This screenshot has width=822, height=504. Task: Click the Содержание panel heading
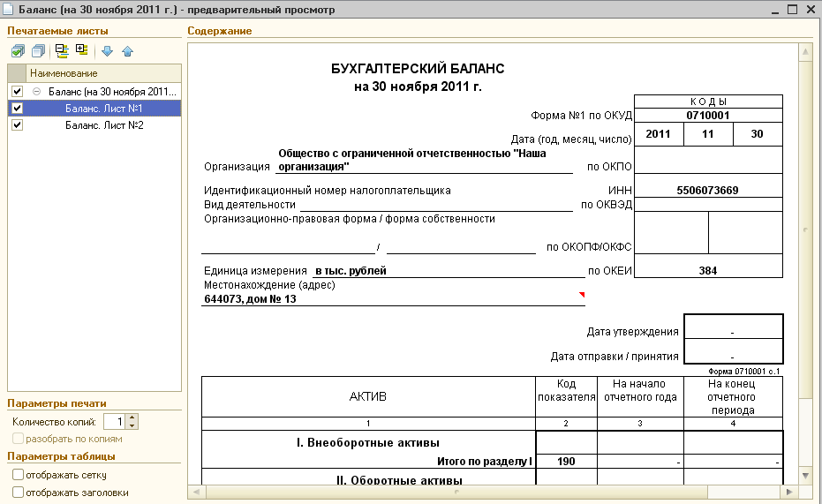click(x=220, y=31)
